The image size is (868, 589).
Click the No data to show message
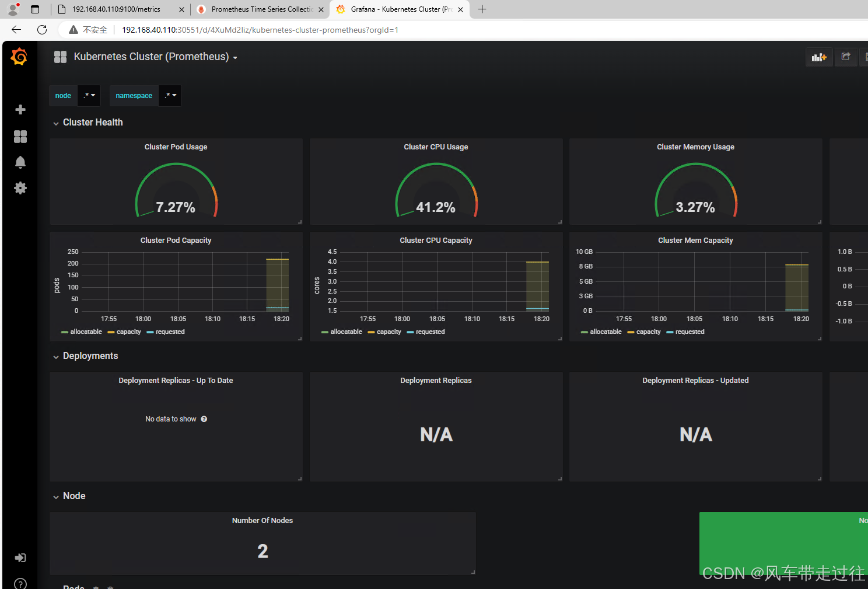[171, 419]
